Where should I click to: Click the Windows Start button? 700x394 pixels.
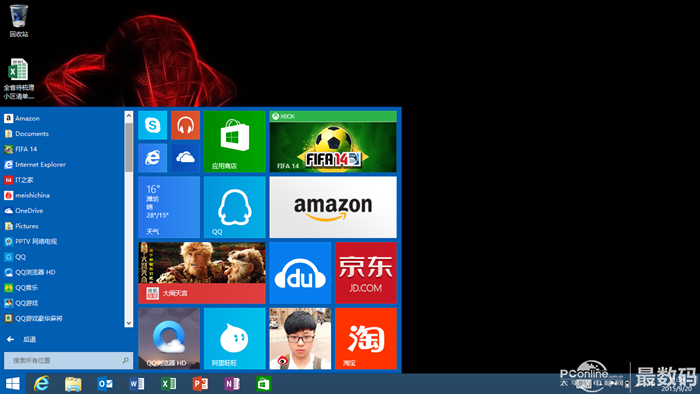point(12,384)
